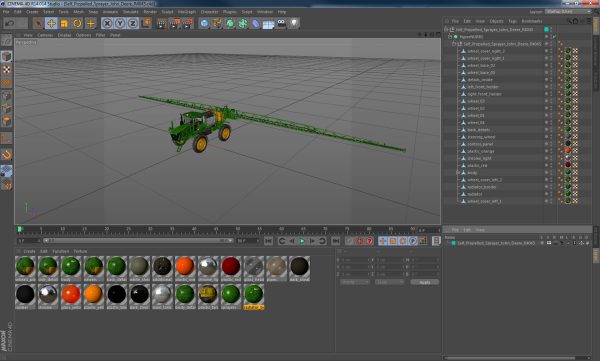Toggle position keyframe recording button
Screen dimensions: 600x361
[x=383, y=241]
